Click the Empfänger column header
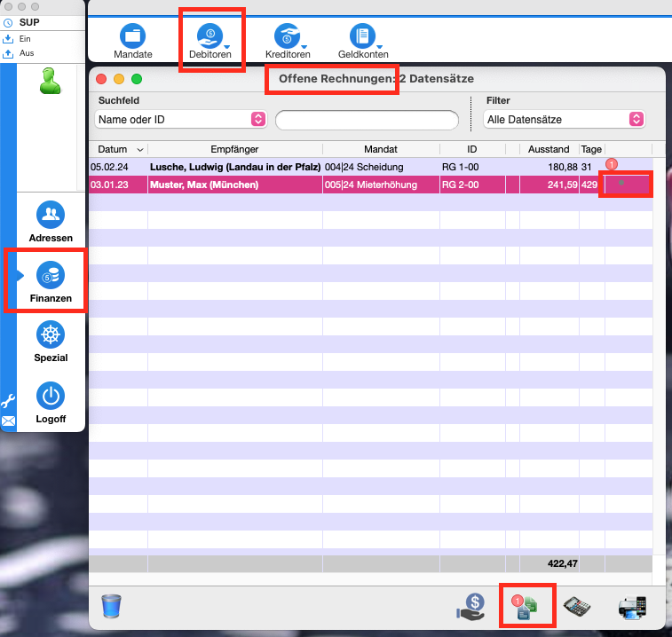The height and width of the screenshot is (637, 672). 235,149
